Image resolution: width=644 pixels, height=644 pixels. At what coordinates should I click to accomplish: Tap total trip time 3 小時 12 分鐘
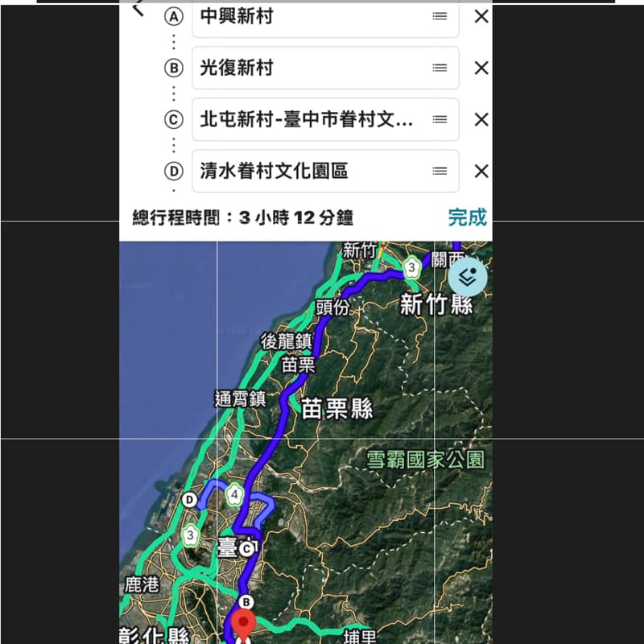click(x=296, y=217)
